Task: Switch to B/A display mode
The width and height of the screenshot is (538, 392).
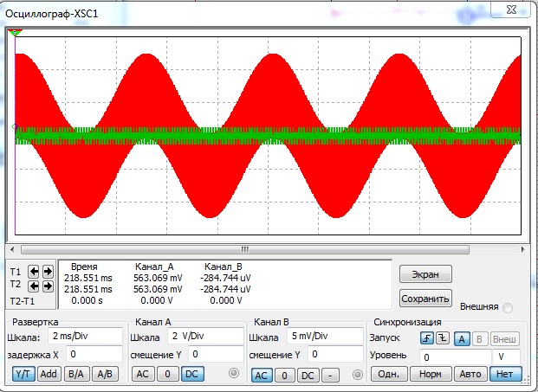Action: [76, 374]
